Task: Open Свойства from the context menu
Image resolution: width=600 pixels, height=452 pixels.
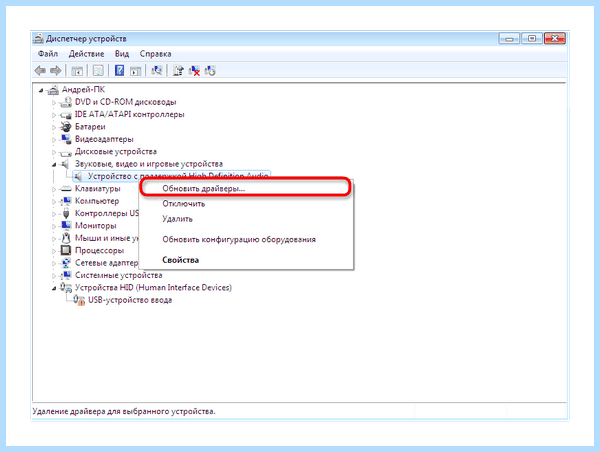Action: click(180, 260)
